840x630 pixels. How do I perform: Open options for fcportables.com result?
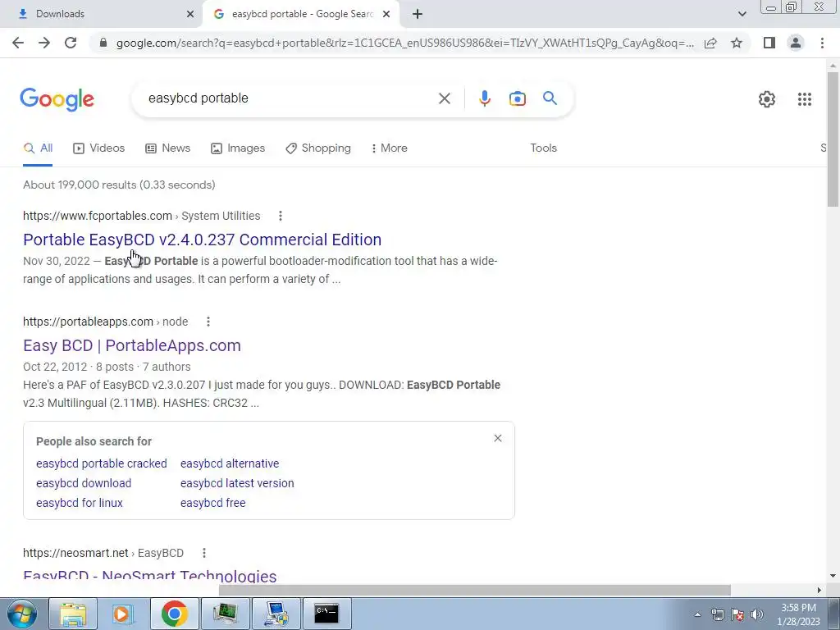[x=281, y=216]
